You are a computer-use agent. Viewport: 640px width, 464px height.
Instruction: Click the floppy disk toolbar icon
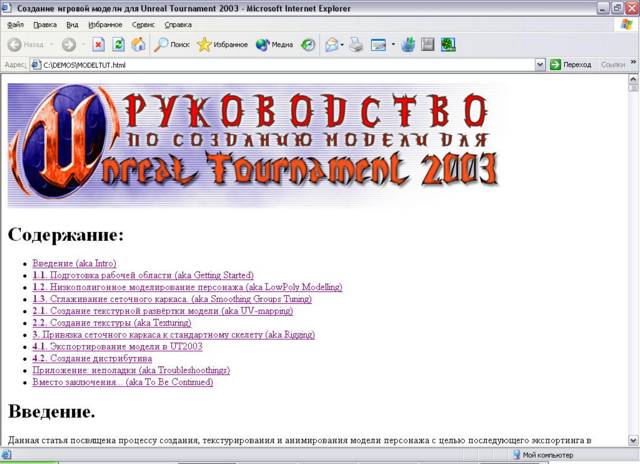427,44
